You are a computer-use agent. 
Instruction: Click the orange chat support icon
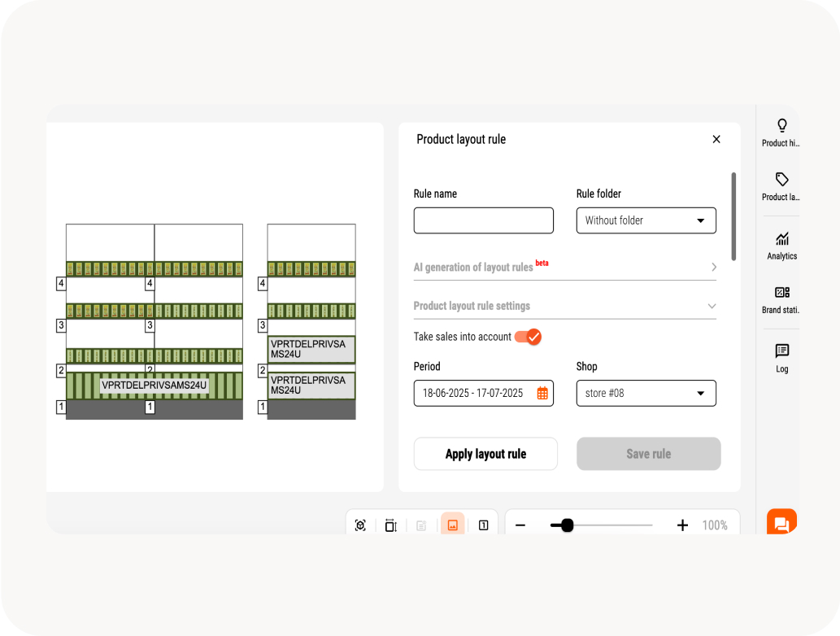click(x=781, y=523)
